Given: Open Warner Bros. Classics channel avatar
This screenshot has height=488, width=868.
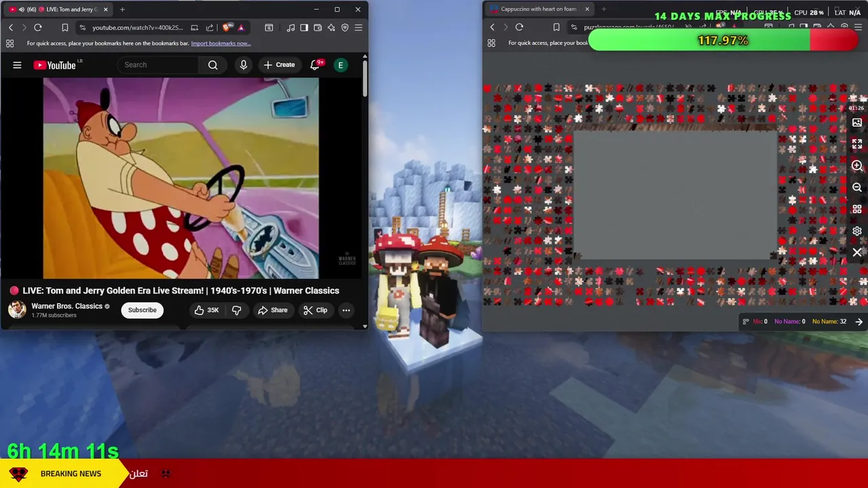Looking at the screenshot, I should tap(17, 310).
